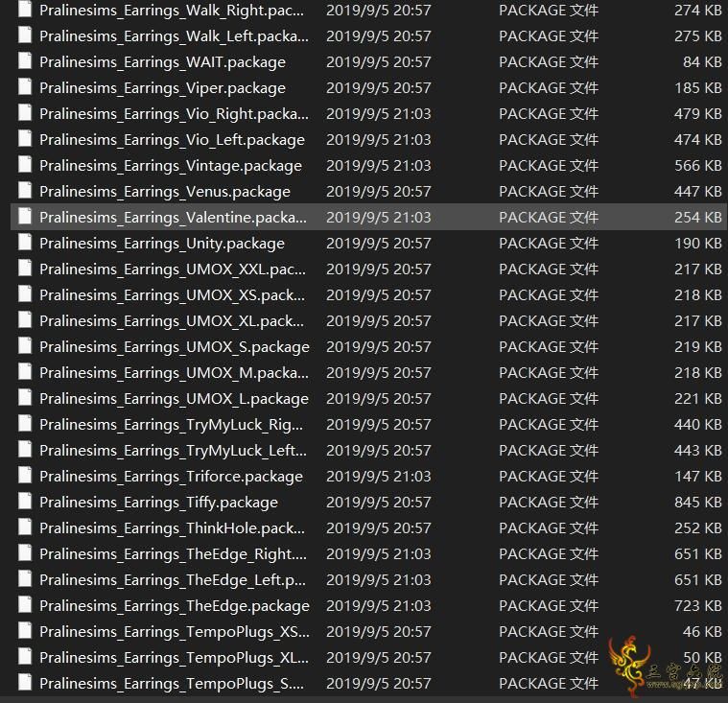Viewport: 728px width, 703px height.
Task: Click file icon of Pralinesims_Earrings_Tiffy.package
Action: [x=25, y=502]
